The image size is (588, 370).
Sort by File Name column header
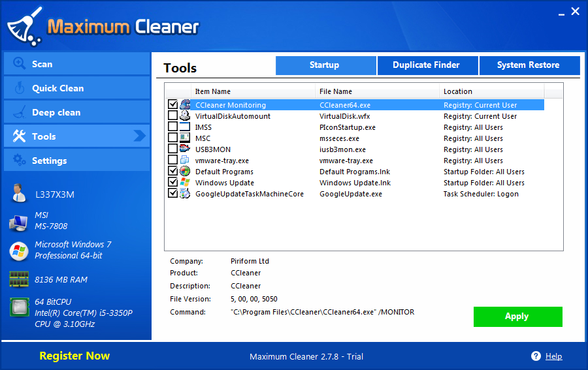coord(377,91)
